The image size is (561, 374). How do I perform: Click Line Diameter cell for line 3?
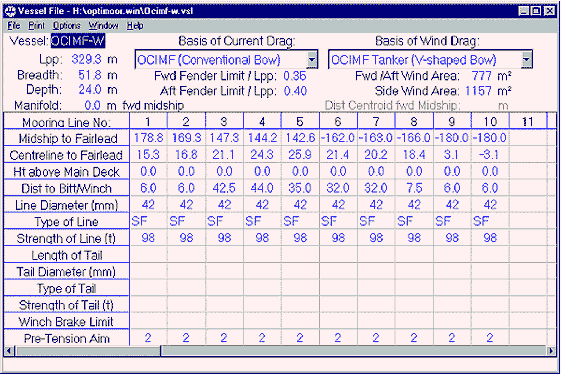pos(224,205)
